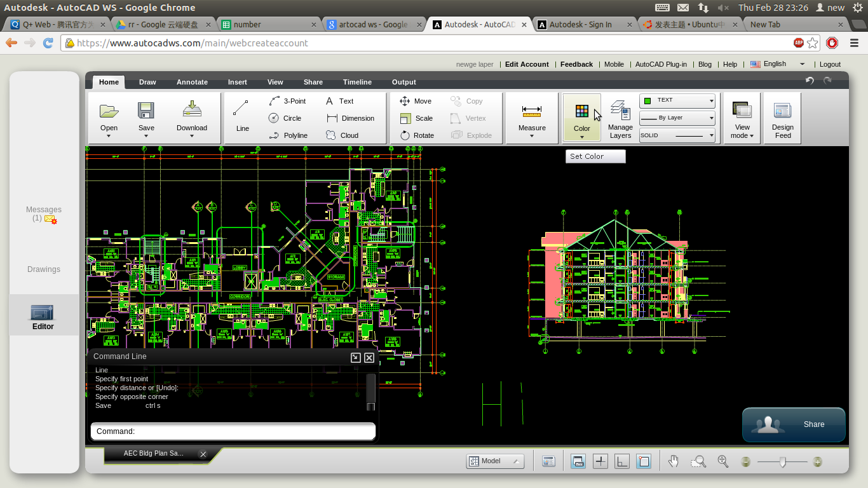Viewport: 868px width, 488px height.
Task: Click the network indicator in top panel
Action: (703, 8)
